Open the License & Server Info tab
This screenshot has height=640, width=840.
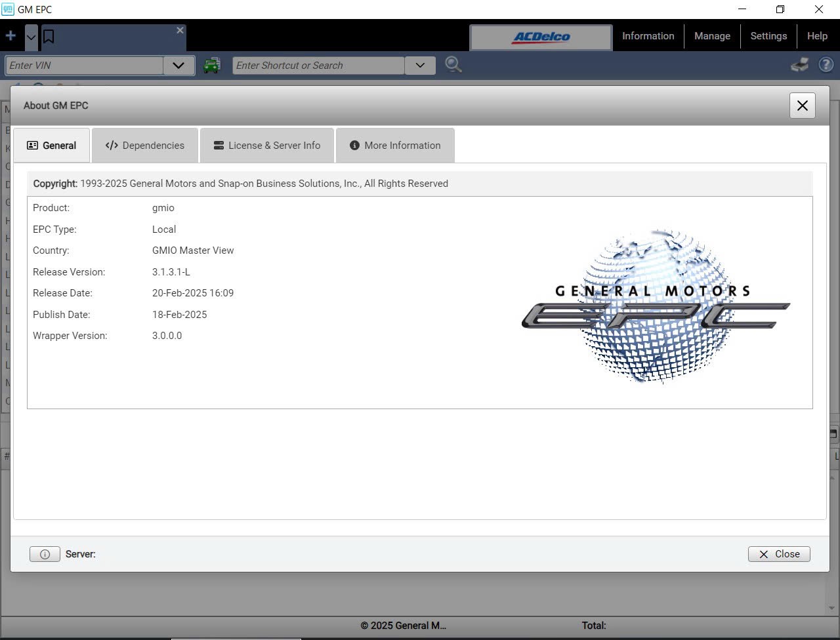point(266,145)
